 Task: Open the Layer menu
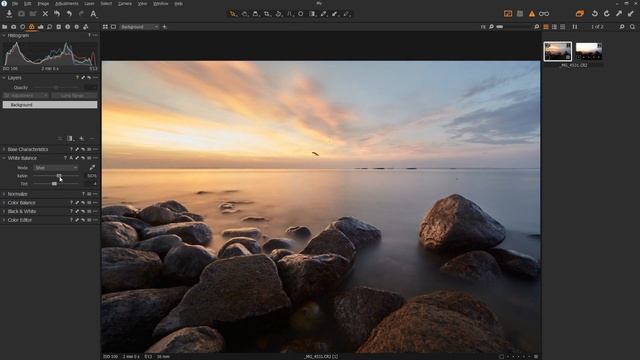point(89,3)
